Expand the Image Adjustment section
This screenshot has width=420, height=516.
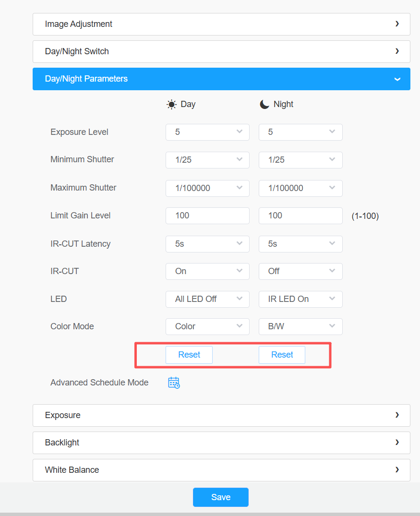point(222,24)
